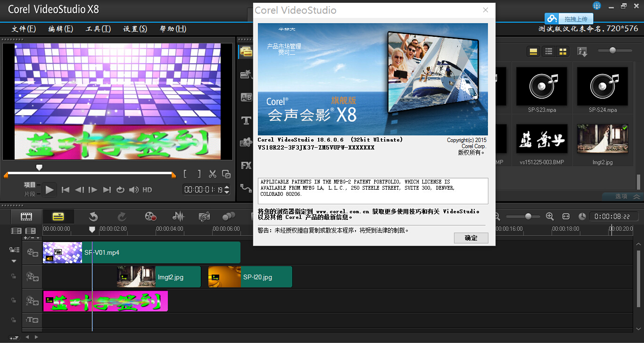Click the scissors split icon under preview
644x343 pixels.
point(213,174)
